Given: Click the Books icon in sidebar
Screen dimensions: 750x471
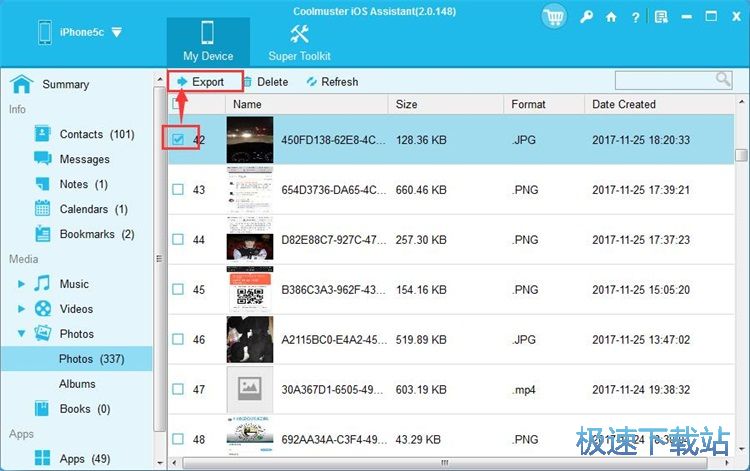Looking at the screenshot, I should (42, 409).
